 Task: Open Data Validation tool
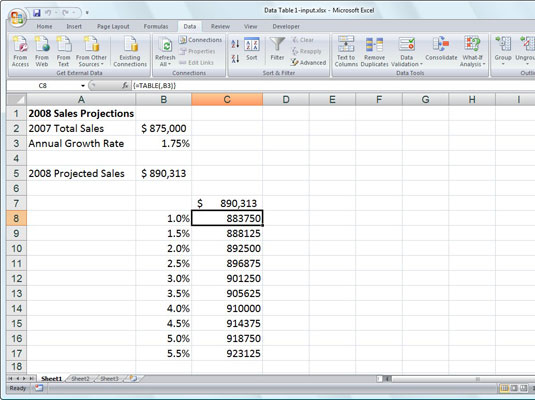(x=407, y=52)
